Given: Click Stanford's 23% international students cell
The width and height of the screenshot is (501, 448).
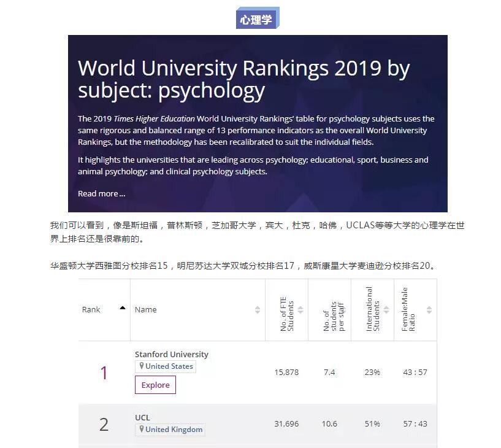Looking at the screenshot, I should pyautogui.click(x=372, y=373).
